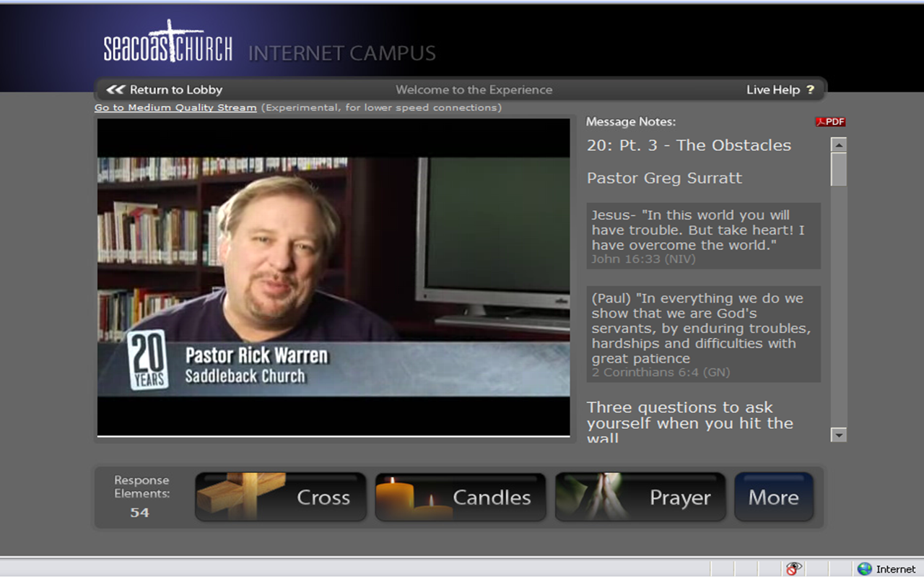Image resolution: width=924 pixels, height=577 pixels.
Task: Click the message notes scrollbar thumb
Action: tap(838, 169)
